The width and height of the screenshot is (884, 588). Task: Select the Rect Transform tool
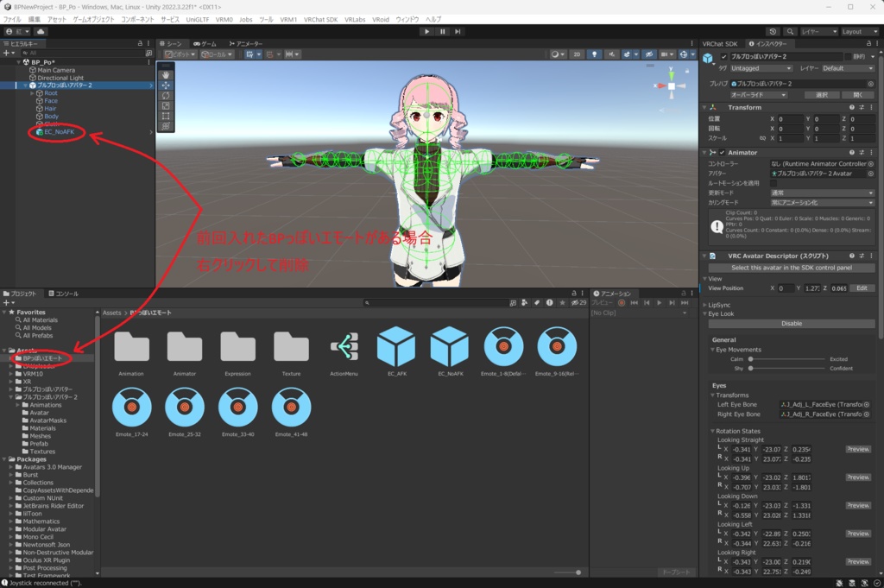pos(166,114)
